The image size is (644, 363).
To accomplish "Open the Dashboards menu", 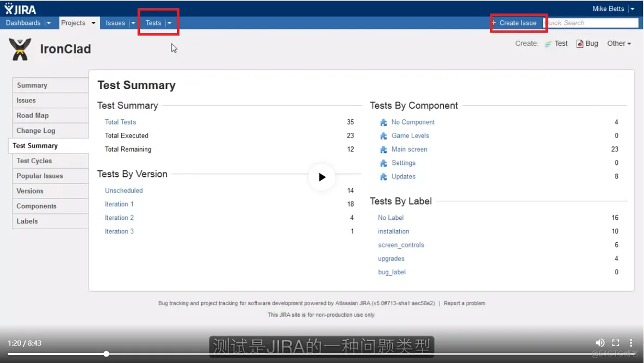I will tap(23, 23).
